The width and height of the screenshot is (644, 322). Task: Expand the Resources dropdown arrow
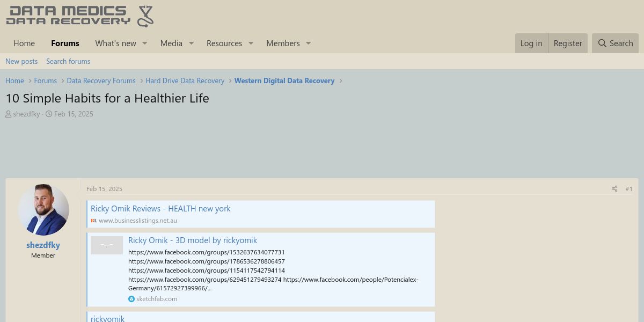pos(251,43)
